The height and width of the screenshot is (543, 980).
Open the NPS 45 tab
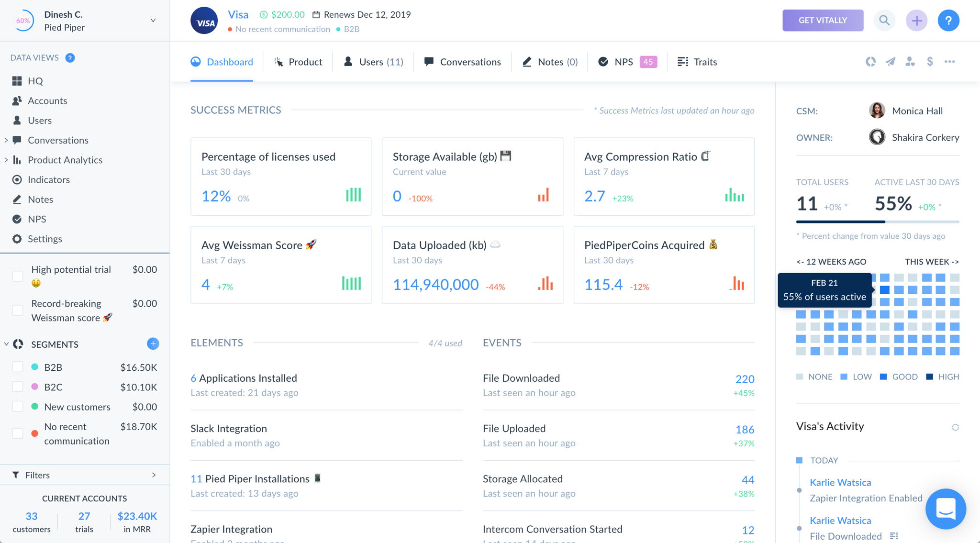point(627,62)
